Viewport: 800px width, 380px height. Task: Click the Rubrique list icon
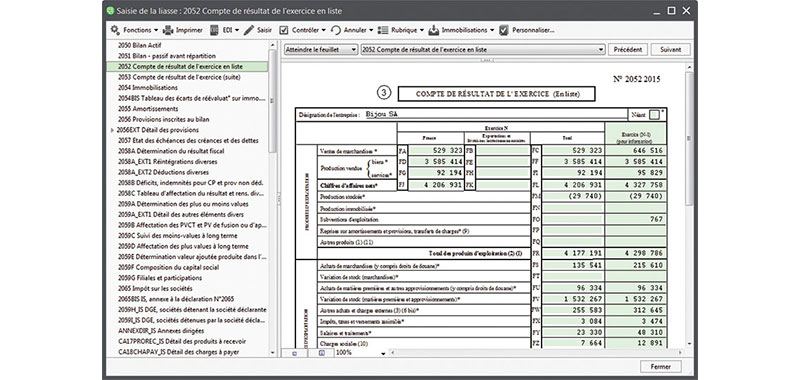pyautogui.click(x=383, y=30)
